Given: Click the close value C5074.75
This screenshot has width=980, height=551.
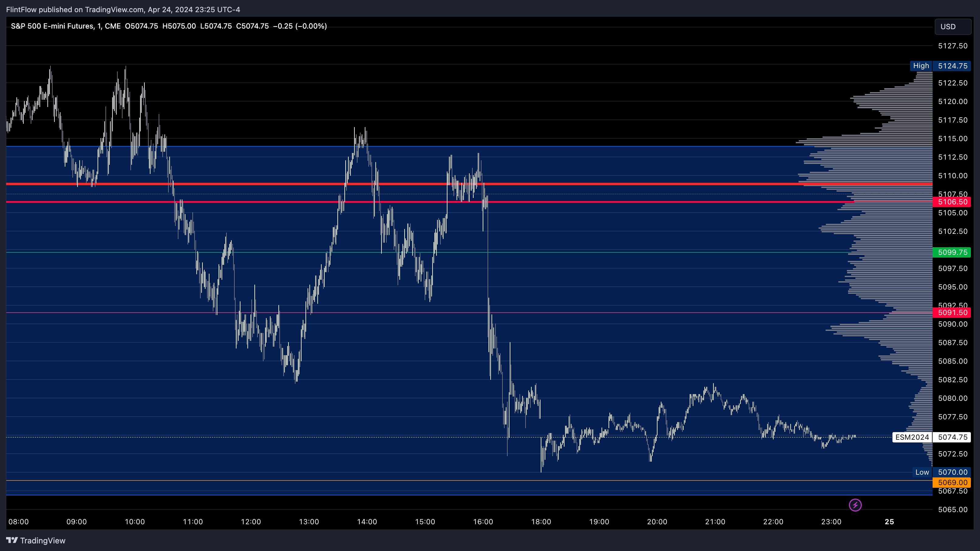Looking at the screenshot, I should 252,26.
